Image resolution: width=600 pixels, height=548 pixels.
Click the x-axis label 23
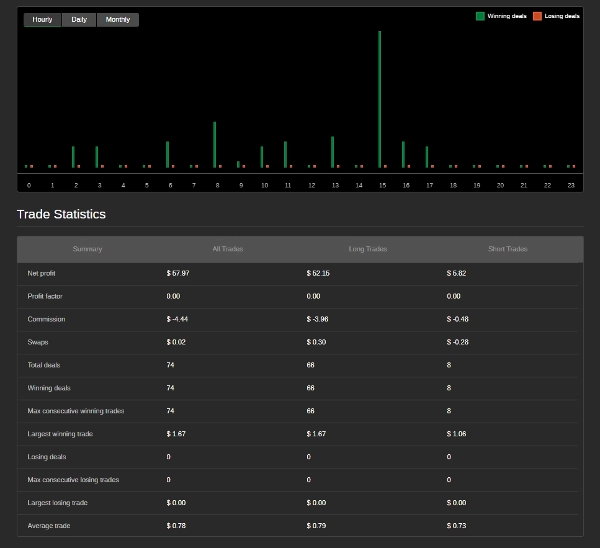click(x=571, y=185)
